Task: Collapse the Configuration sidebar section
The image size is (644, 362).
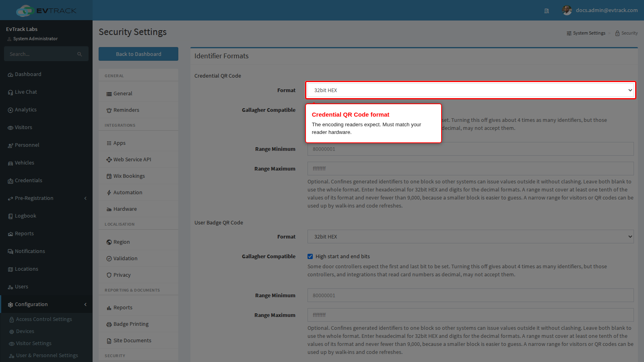Action: tap(85, 304)
